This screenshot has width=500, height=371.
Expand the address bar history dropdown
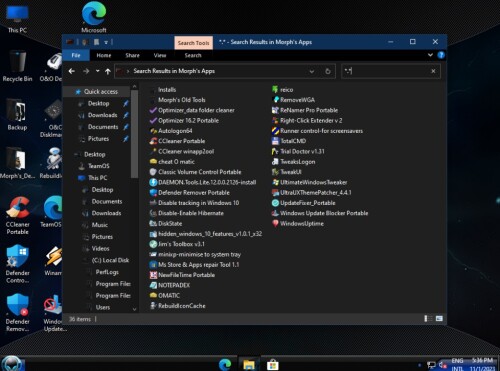coord(312,71)
